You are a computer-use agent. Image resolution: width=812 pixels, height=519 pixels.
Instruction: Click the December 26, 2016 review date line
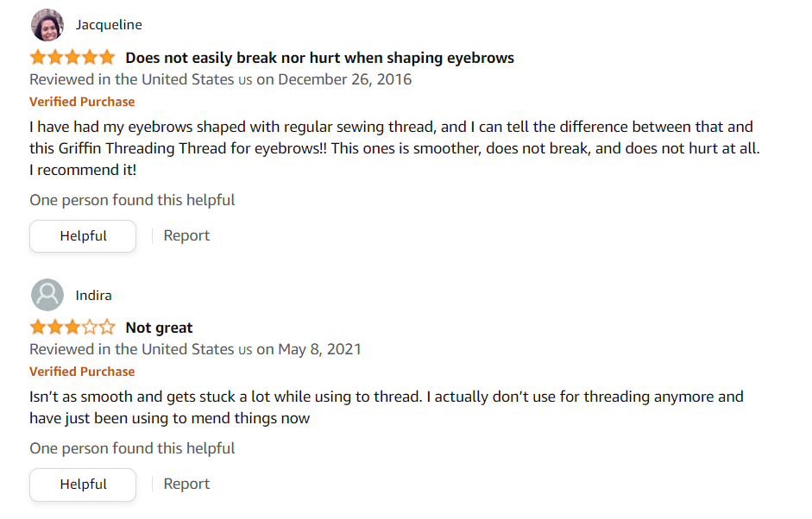click(x=220, y=79)
